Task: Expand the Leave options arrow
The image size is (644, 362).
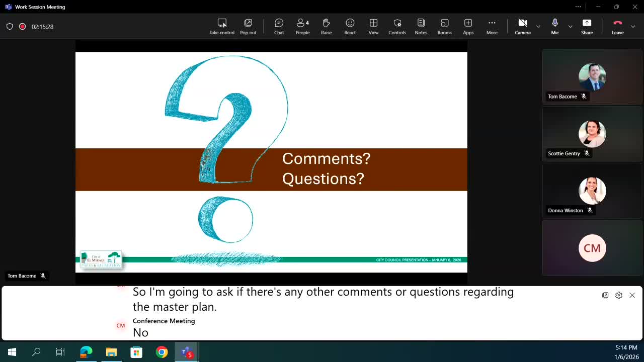Action: (x=632, y=26)
